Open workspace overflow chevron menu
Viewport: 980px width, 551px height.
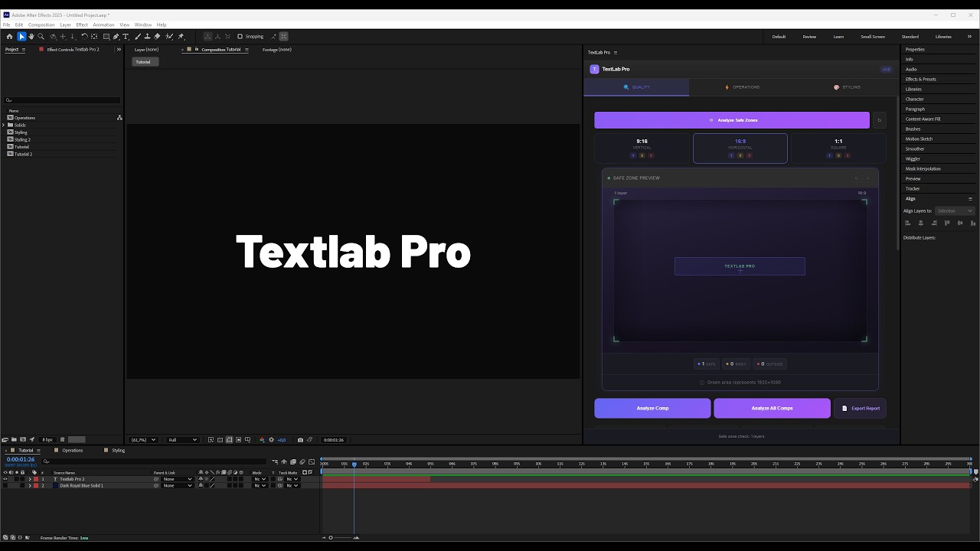tap(969, 37)
